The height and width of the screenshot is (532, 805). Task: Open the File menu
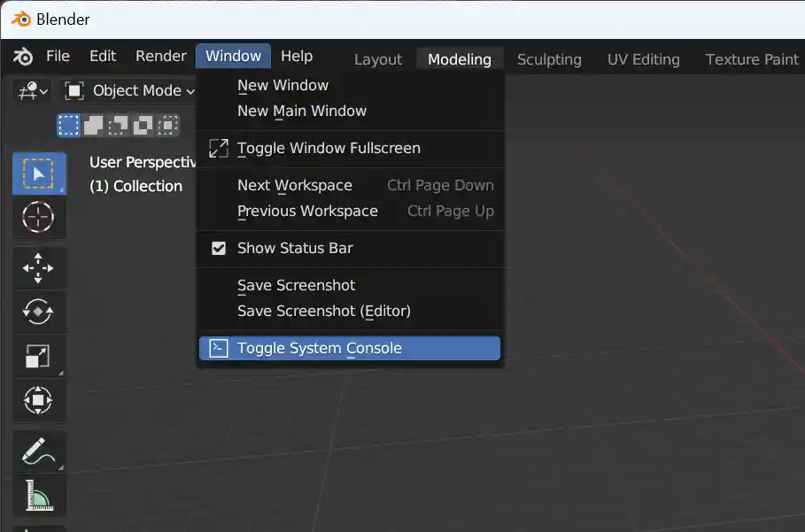point(58,56)
